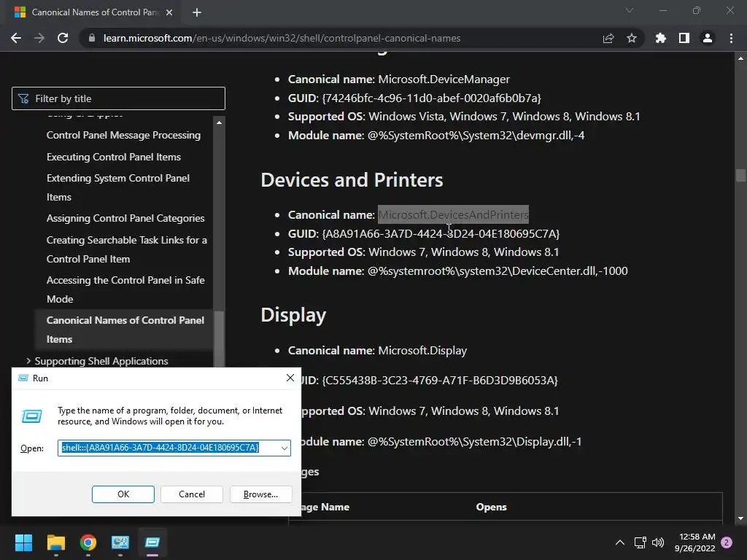Reload the page with refresh icon
This screenshot has width=747, height=560.
pyautogui.click(x=63, y=38)
